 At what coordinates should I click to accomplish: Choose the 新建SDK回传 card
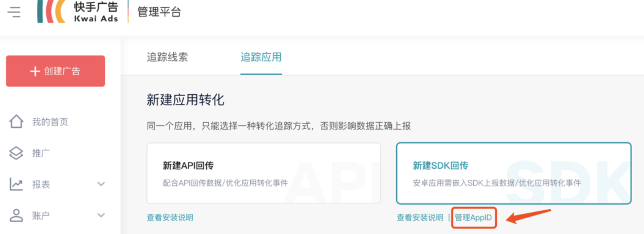coord(514,173)
